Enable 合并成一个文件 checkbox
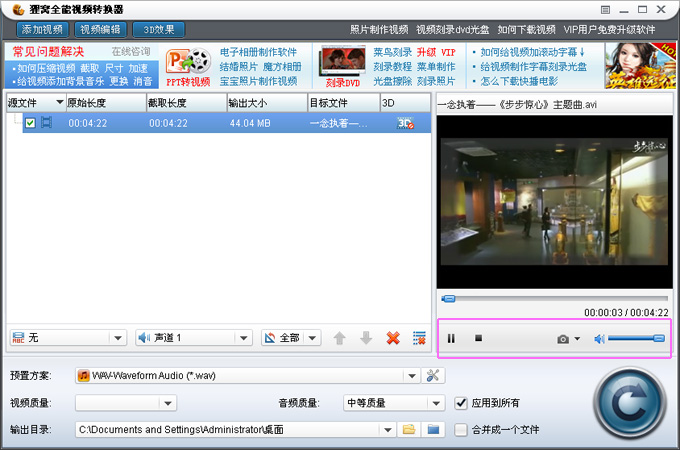The height and width of the screenshot is (450, 680). 461,430
